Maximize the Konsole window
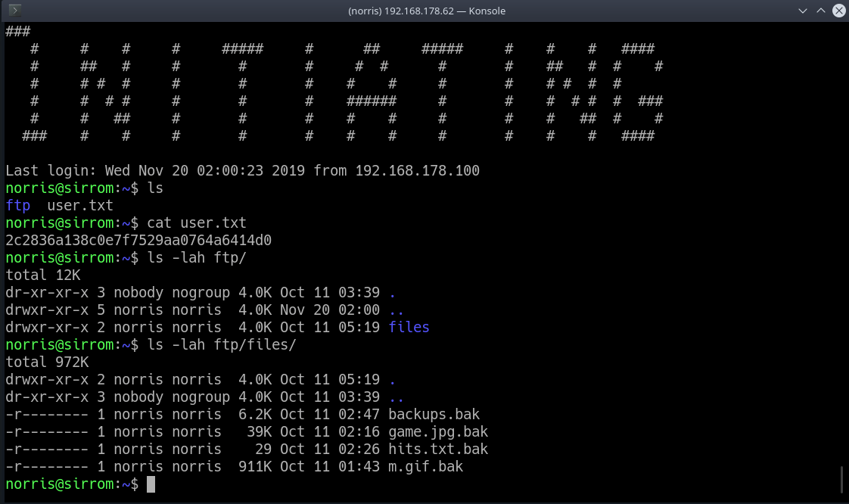The height and width of the screenshot is (504, 849). click(820, 11)
